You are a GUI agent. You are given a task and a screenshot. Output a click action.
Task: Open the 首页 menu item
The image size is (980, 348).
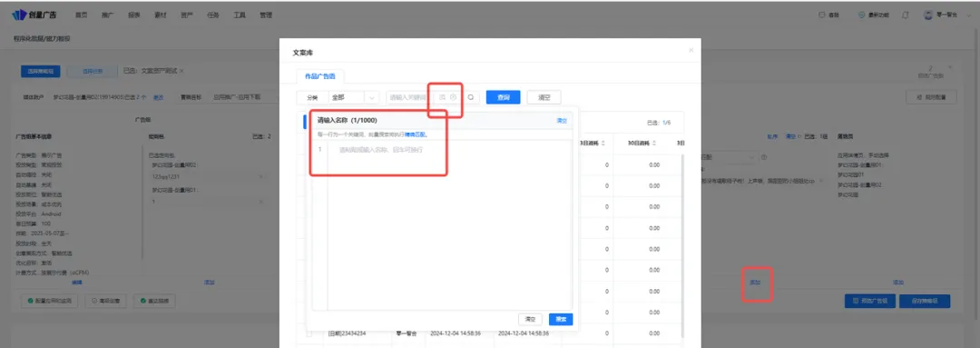82,15
